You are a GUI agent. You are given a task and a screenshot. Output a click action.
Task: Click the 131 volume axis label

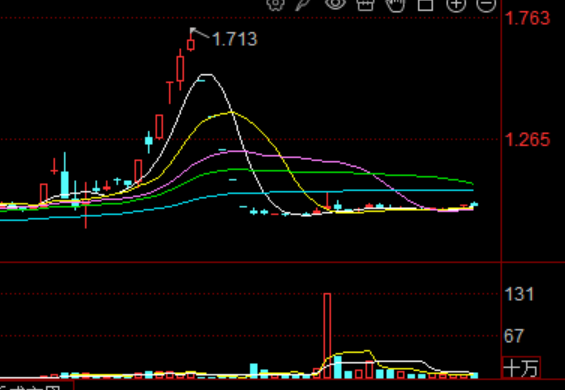point(519,294)
